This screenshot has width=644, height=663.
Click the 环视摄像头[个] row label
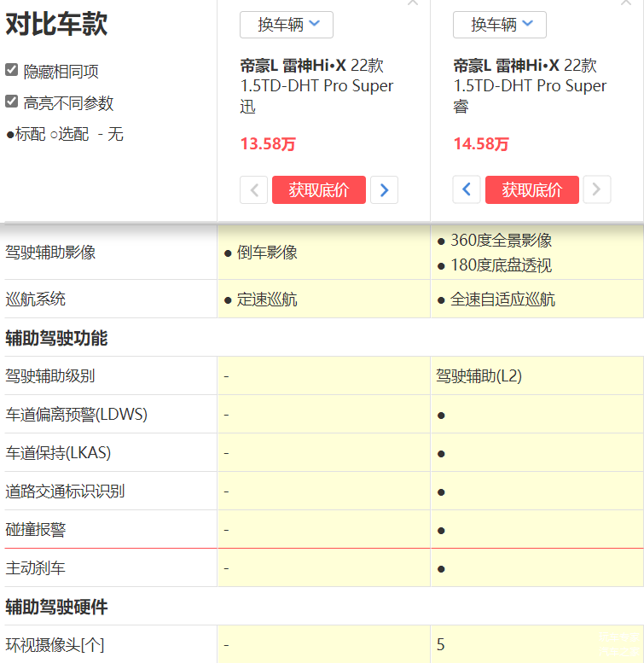point(55,645)
